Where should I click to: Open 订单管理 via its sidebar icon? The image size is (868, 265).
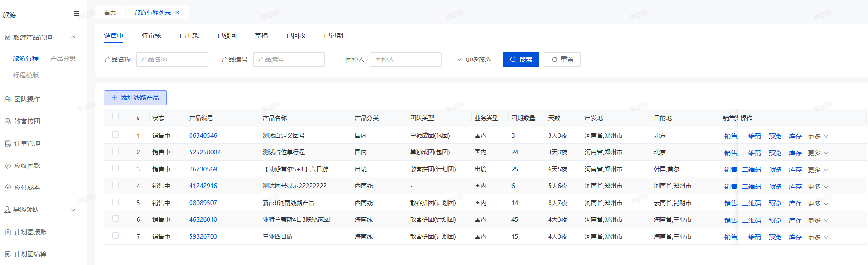click(7, 143)
